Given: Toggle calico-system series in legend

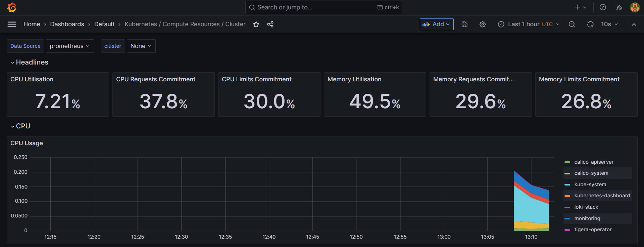Looking at the screenshot, I should [591, 173].
